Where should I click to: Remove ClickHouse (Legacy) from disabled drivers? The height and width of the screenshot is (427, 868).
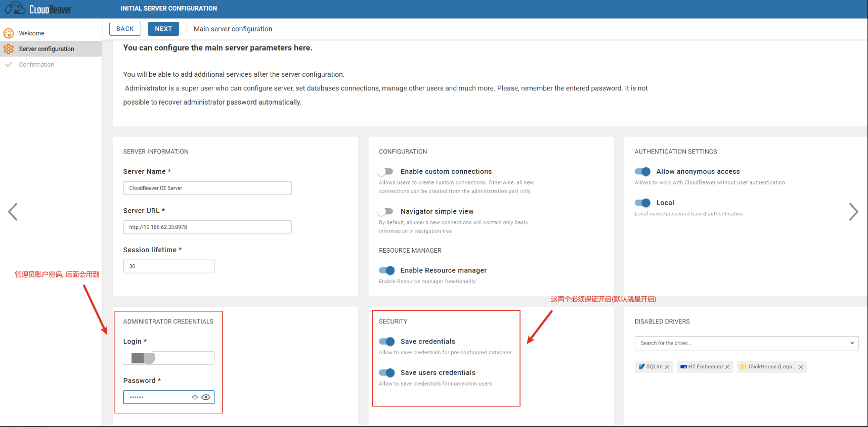tap(801, 367)
